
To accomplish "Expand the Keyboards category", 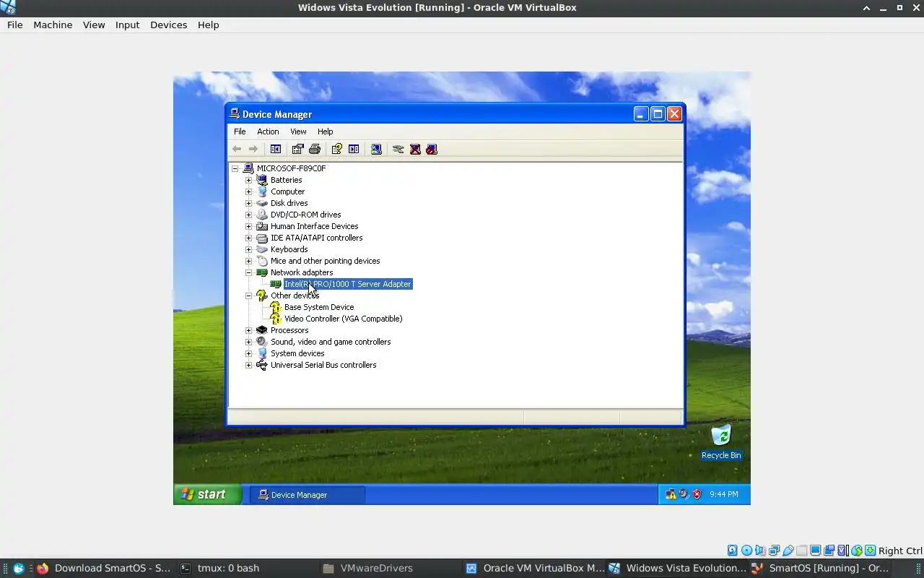I will pos(248,249).
